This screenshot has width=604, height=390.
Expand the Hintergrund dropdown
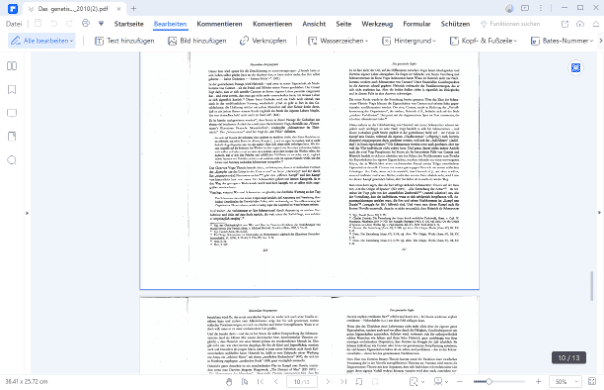(x=409, y=40)
